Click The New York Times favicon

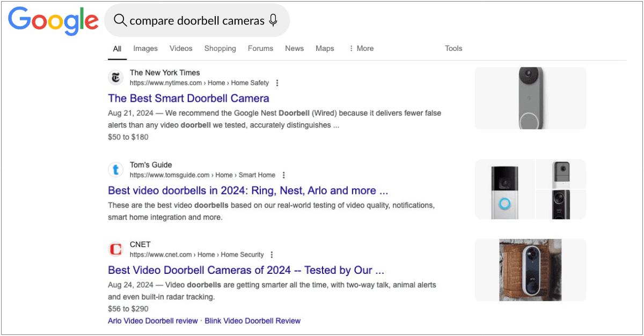point(116,78)
